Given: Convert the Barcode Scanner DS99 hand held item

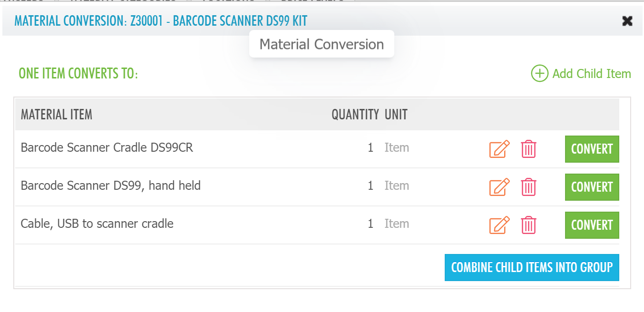Looking at the screenshot, I should tap(592, 187).
